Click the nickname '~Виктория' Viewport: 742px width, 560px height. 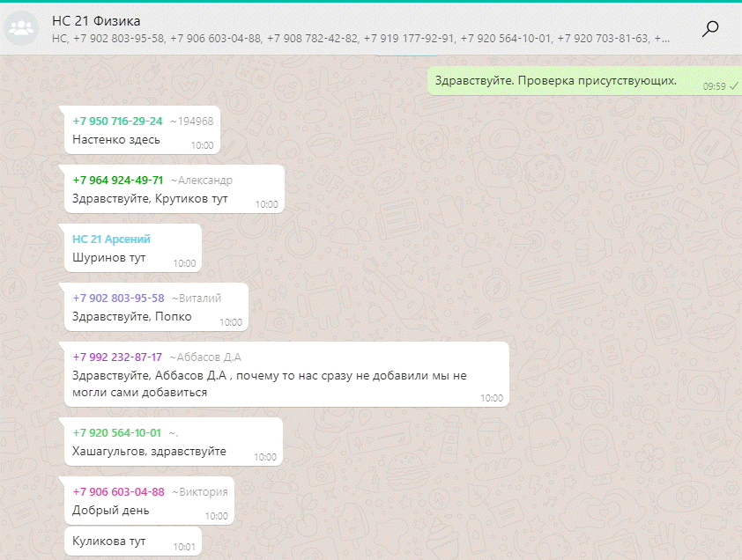[199, 492]
